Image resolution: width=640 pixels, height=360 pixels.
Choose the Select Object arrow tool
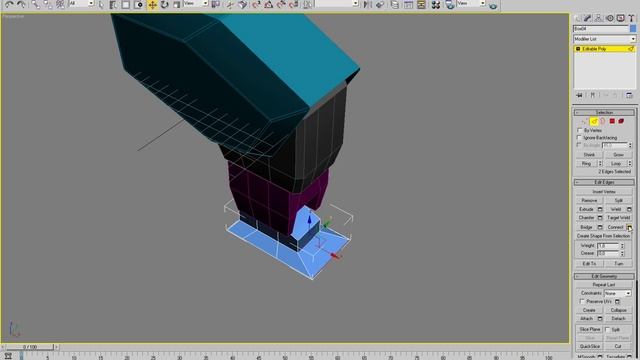pos(101,4)
